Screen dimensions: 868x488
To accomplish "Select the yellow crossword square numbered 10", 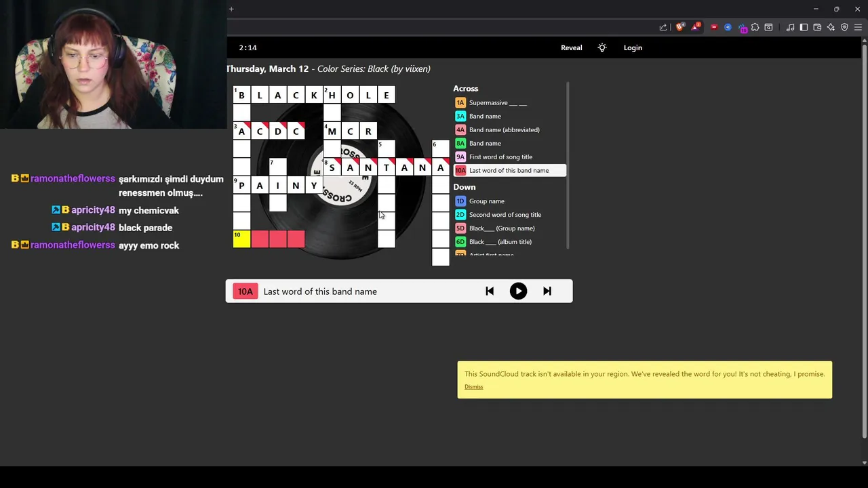I will pos(241,239).
